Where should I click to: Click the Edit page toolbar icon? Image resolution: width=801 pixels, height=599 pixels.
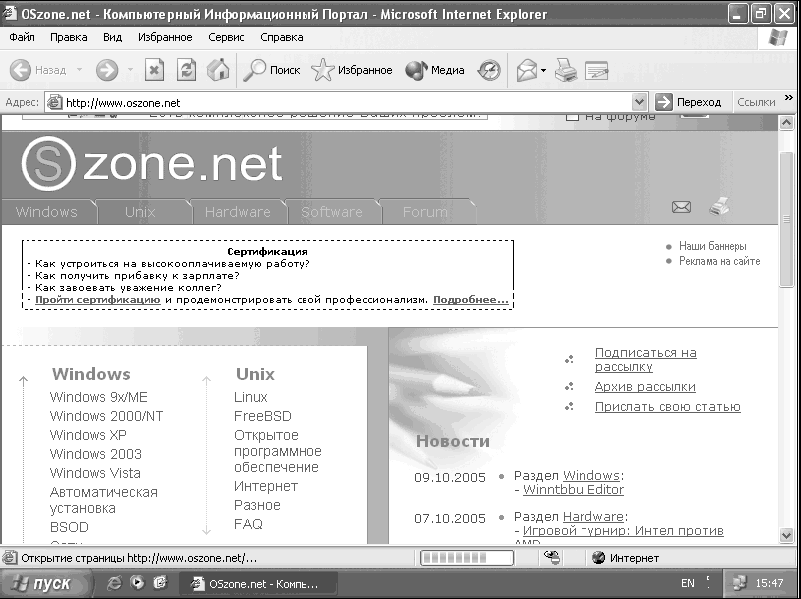click(597, 70)
